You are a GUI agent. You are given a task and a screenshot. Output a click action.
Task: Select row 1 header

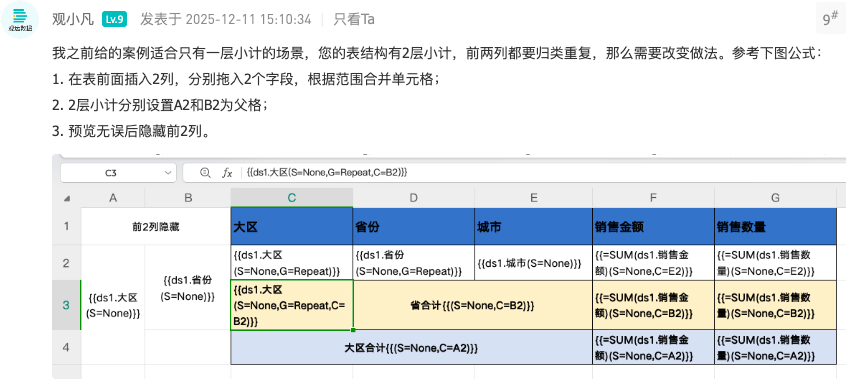tap(67, 226)
